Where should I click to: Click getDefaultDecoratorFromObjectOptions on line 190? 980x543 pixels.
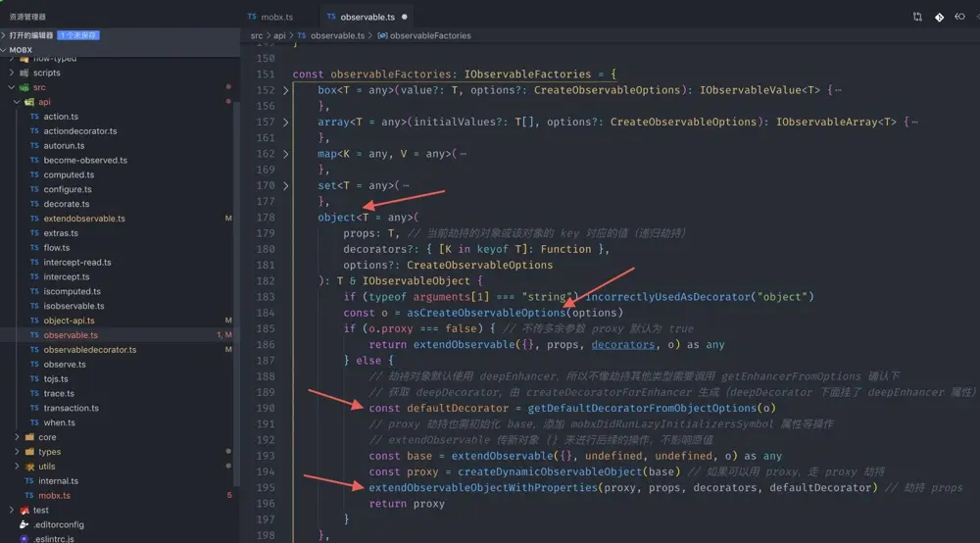tap(642, 408)
